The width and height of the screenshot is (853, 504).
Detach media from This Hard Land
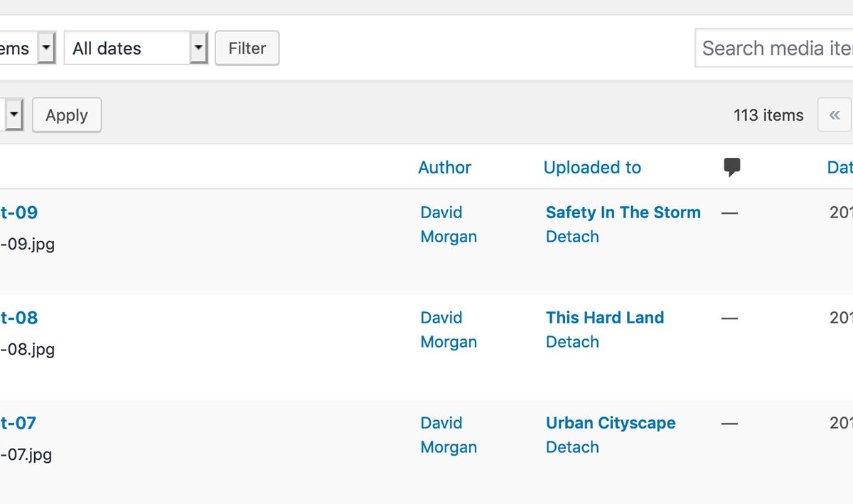pos(572,342)
